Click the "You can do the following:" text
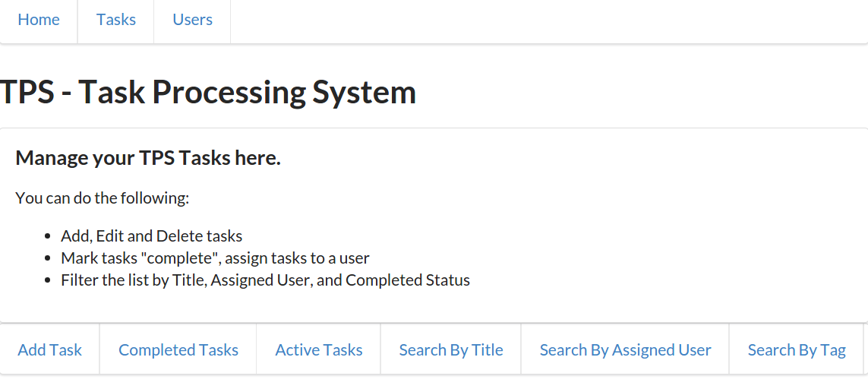The width and height of the screenshot is (868, 392). click(102, 199)
